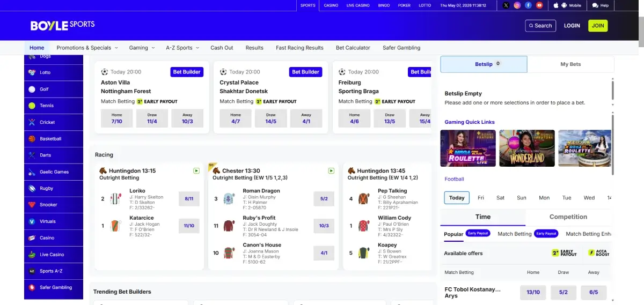Open the Facebook social icon
644x305 pixels.
pyautogui.click(x=529, y=5)
